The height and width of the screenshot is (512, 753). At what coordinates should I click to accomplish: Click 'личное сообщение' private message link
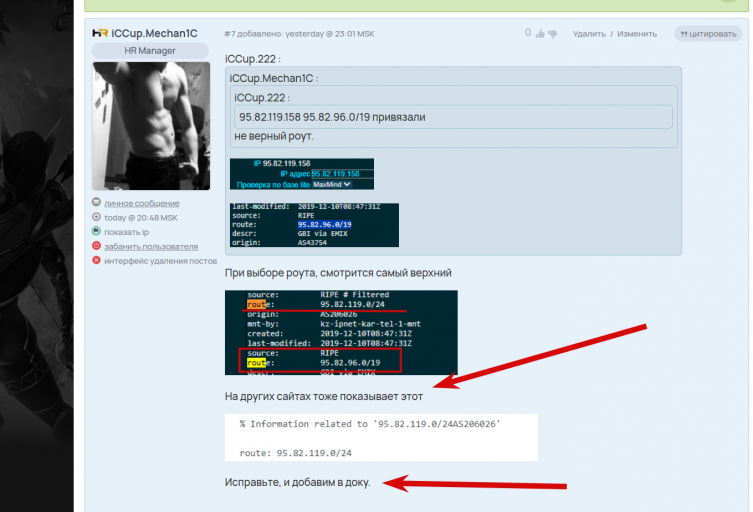pos(142,203)
